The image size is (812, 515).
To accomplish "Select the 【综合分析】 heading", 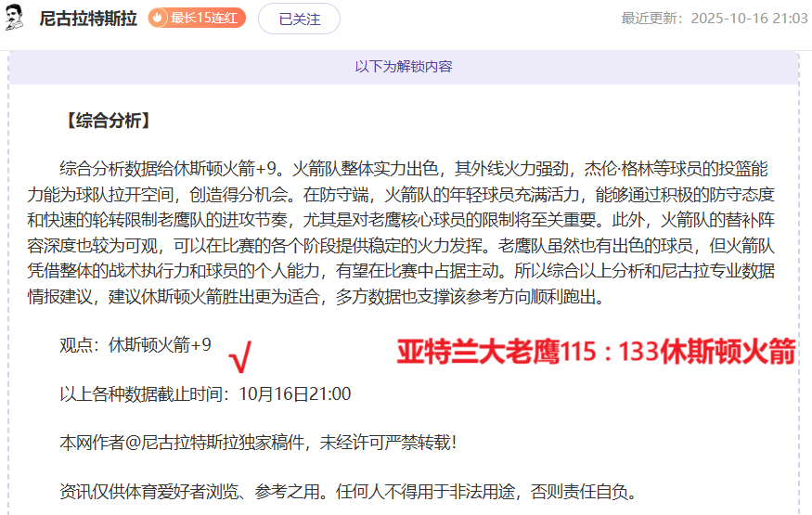I will point(105,121).
